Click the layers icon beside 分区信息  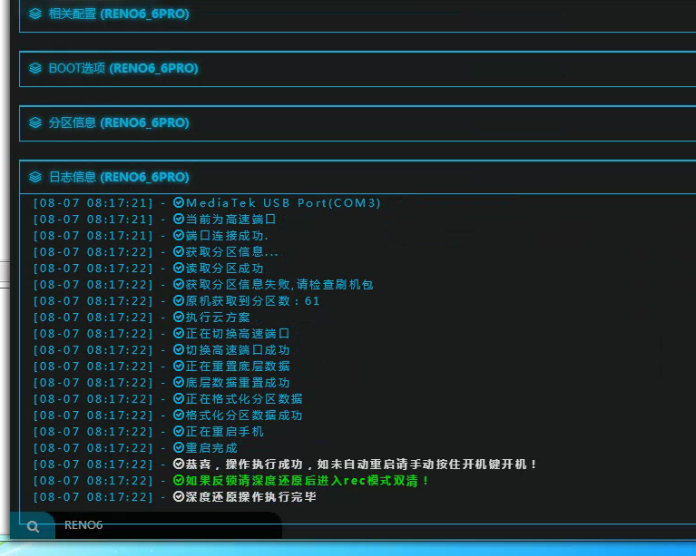pyautogui.click(x=35, y=123)
